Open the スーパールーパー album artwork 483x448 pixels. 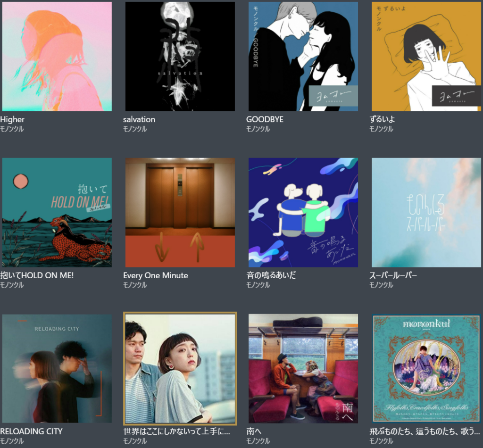[426, 213]
